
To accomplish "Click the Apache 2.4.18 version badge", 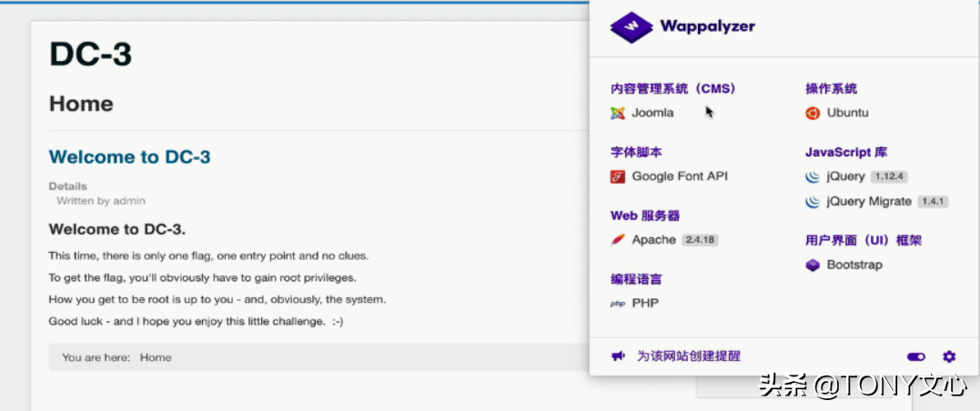I will pyautogui.click(x=700, y=240).
